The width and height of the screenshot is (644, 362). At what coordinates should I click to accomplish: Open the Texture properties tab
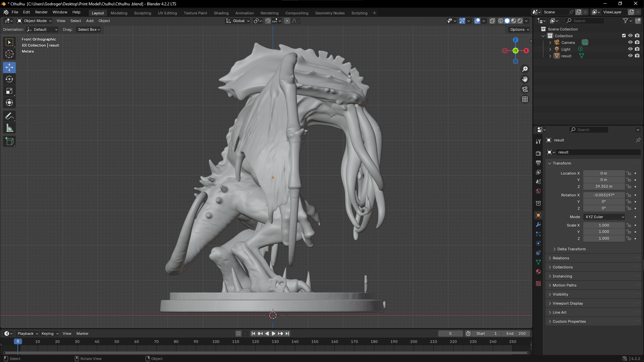click(538, 284)
